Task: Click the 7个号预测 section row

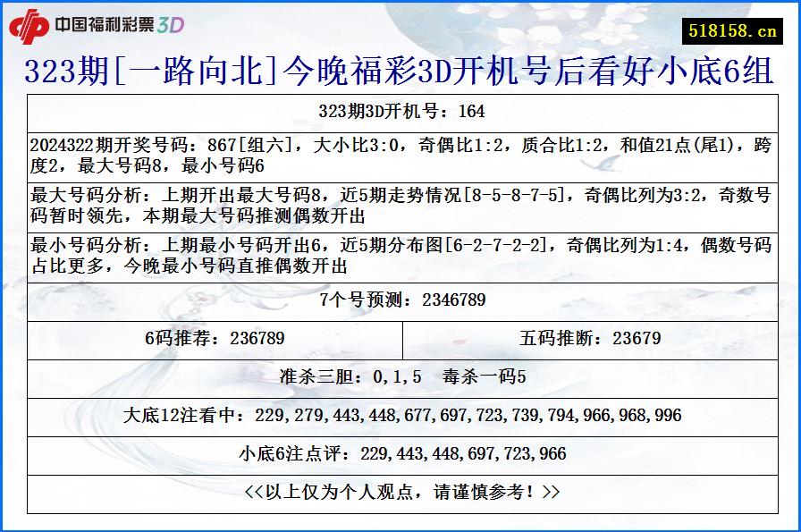Action: 400,300
